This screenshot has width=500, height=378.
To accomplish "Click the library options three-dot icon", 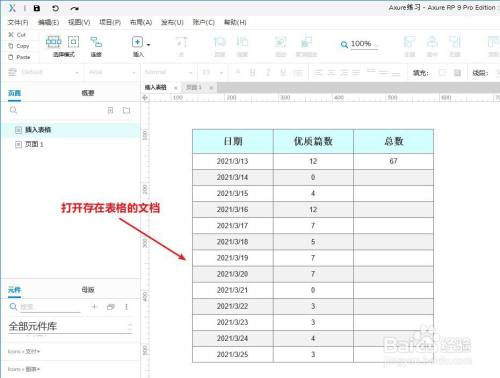I will (126, 307).
